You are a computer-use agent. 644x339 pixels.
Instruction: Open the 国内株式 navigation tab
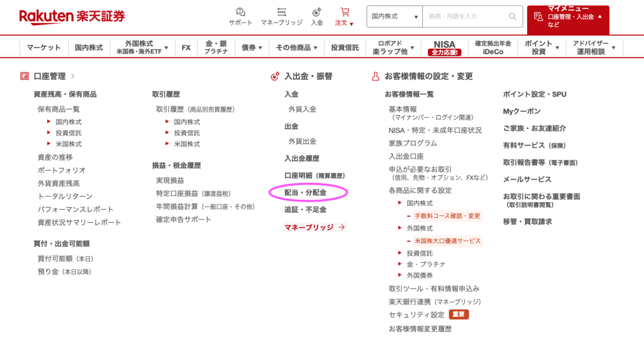point(89,48)
